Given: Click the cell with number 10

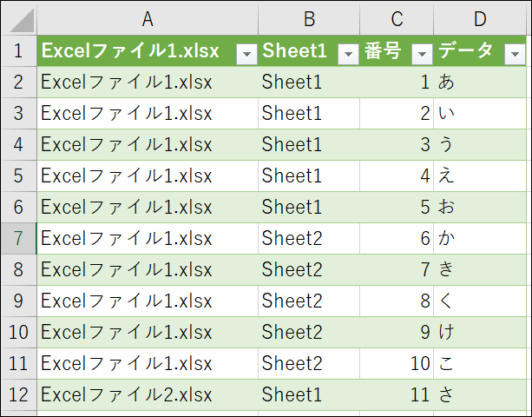Looking at the screenshot, I should (397, 363).
